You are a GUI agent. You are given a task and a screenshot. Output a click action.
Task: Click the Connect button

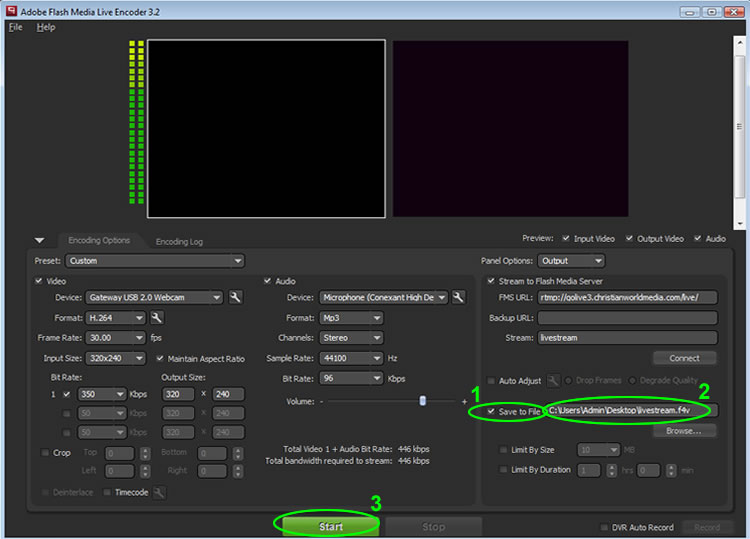click(x=684, y=358)
